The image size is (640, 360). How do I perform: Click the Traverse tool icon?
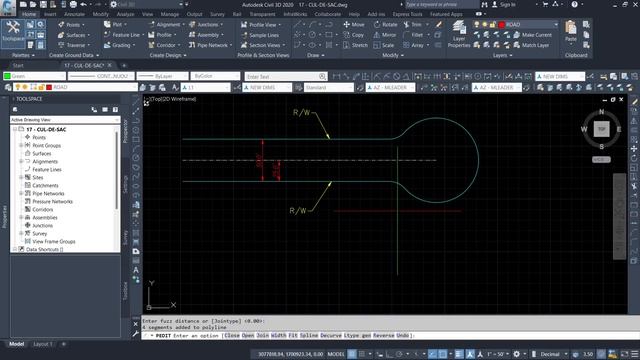[x=61, y=45]
